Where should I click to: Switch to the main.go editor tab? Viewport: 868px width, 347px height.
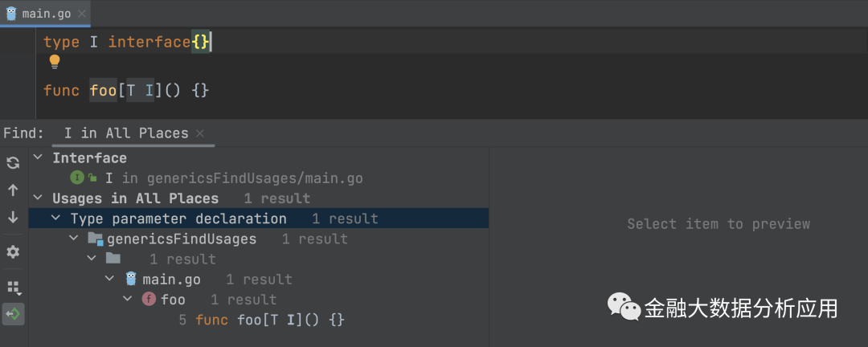pyautogui.click(x=47, y=13)
